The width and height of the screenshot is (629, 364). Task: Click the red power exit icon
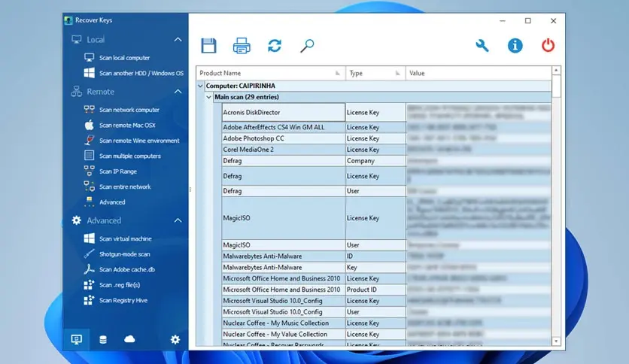coord(548,46)
